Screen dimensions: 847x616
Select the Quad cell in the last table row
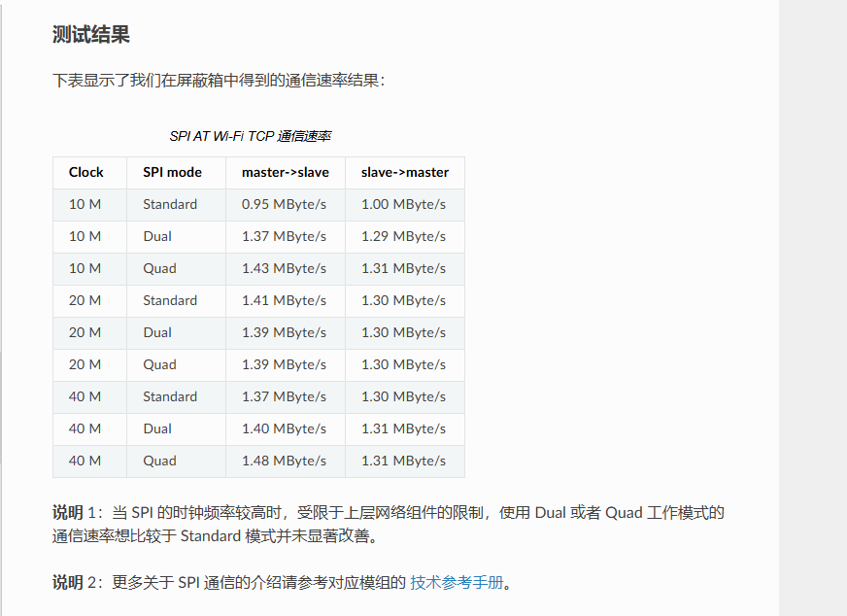[x=159, y=461]
